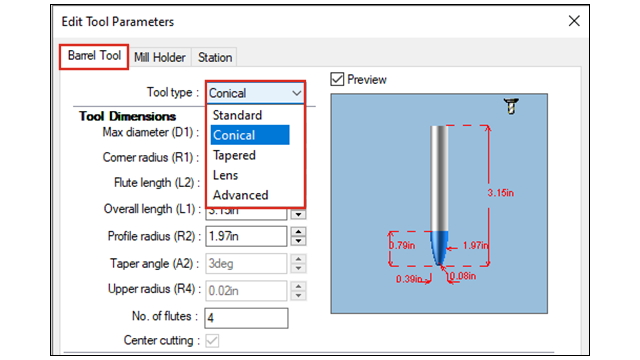Close the Edit Tool Parameters dialog

574,21
